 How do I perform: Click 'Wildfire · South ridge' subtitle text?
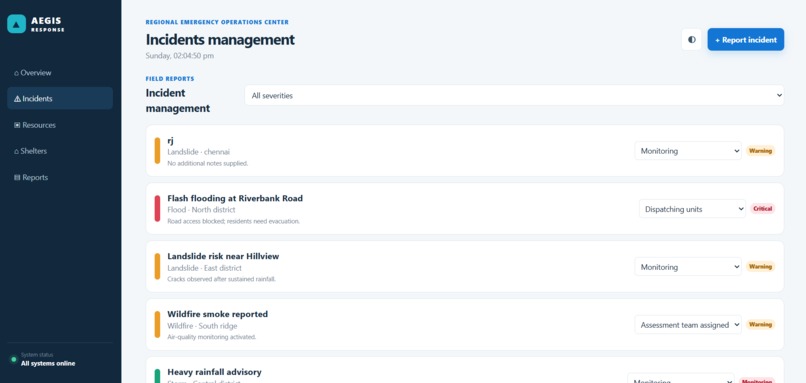[x=203, y=326]
